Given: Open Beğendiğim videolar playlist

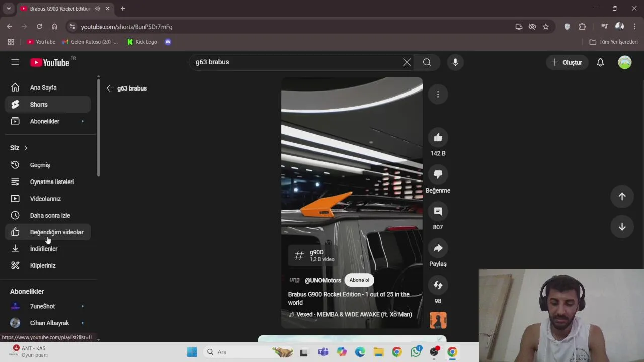Looking at the screenshot, I should tap(48, 232).
